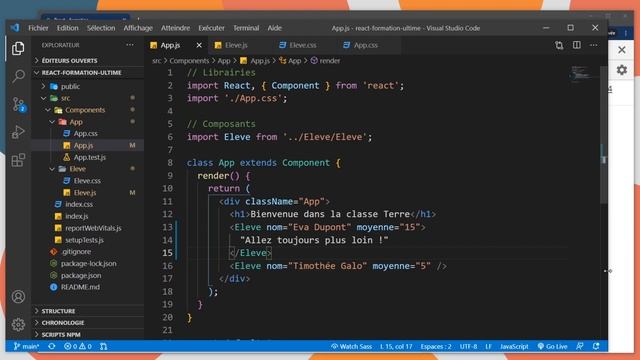Screen dimensions: 640x360
Task: Click the Components breadcrumb item
Action: pyautogui.click(x=189, y=61)
